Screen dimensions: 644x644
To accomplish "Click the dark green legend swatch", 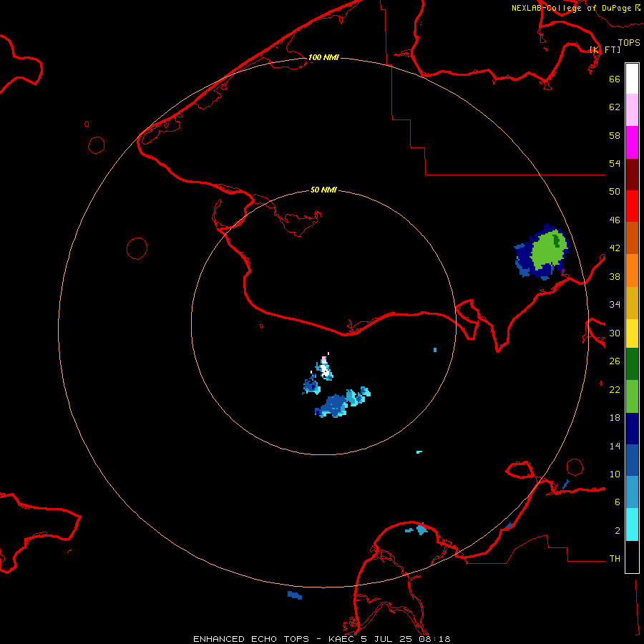I will tap(632, 364).
